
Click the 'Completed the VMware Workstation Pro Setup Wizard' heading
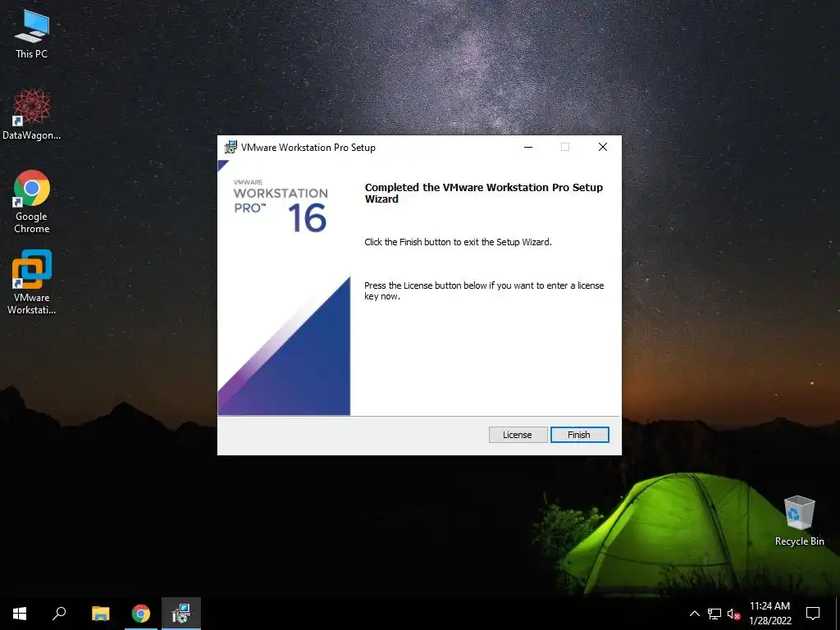pos(484,193)
